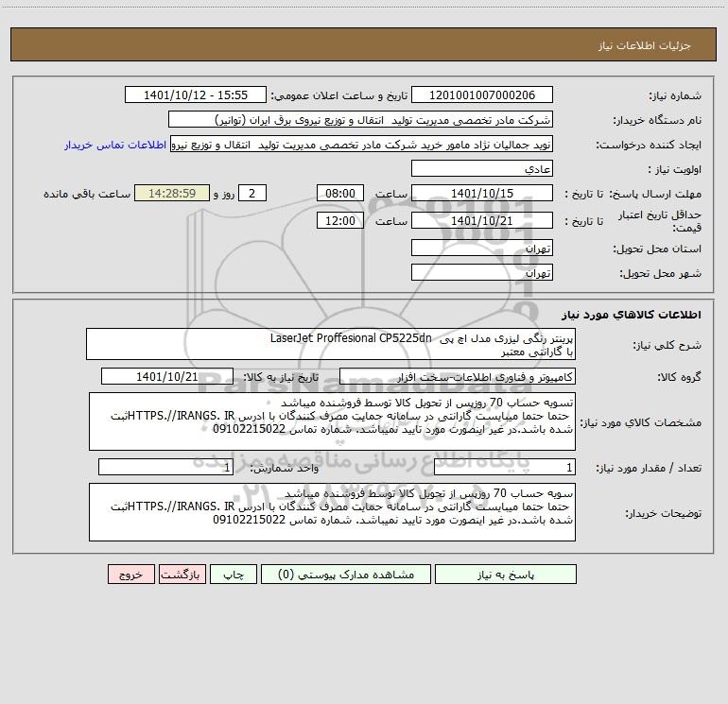Click the ساعت باقی مانده label
Image resolution: width=728 pixels, height=704 pixels.
click(87, 194)
